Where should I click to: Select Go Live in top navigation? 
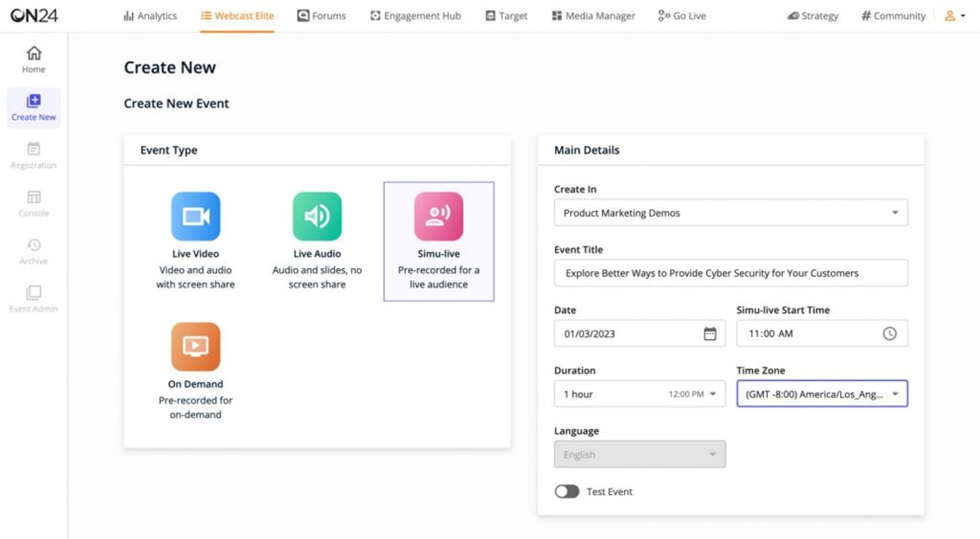point(682,16)
